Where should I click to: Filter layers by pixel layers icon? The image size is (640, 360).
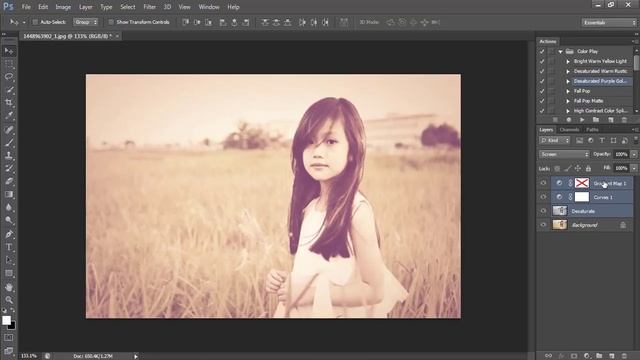click(579, 140)
